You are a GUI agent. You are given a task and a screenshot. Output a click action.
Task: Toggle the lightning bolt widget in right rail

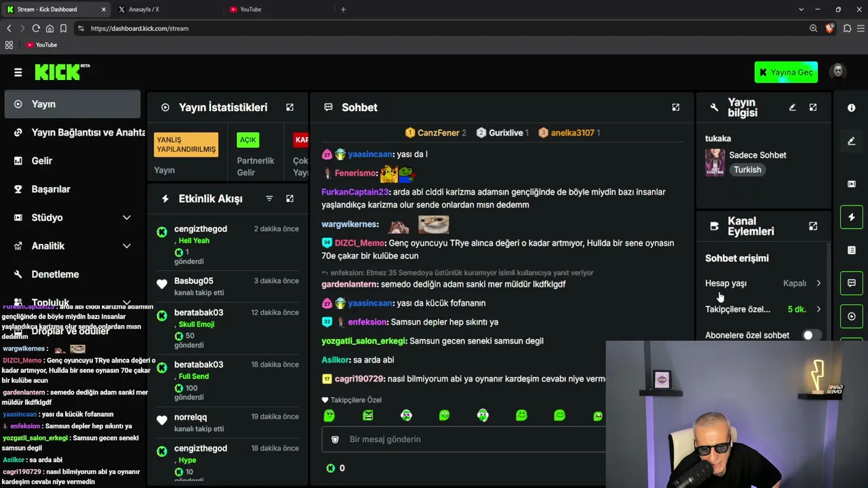click(x=852, y=217)
